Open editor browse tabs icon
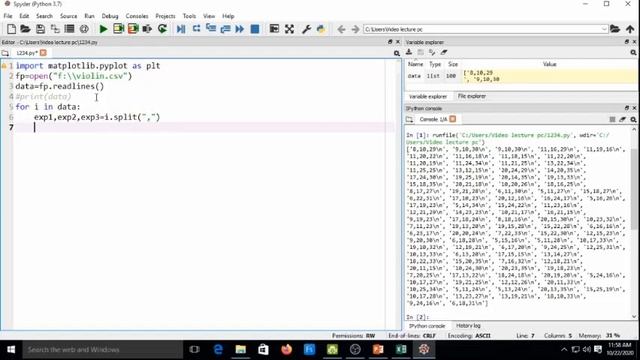 tap(5, 53)
